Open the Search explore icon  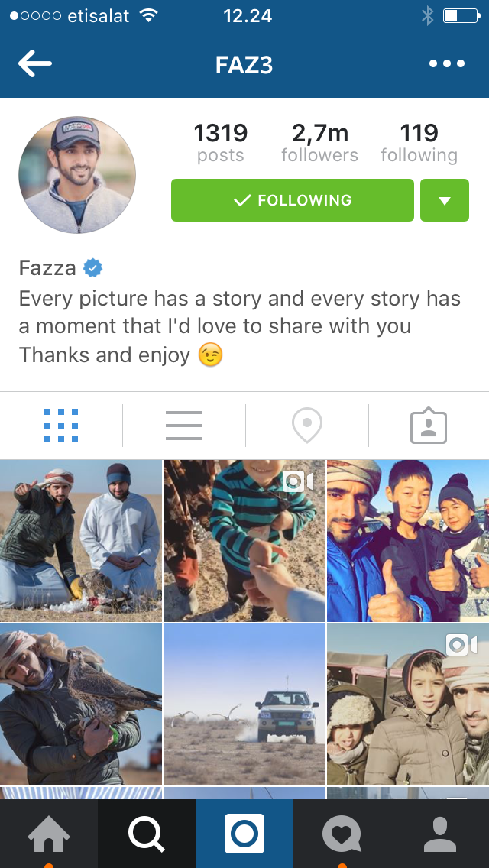[146, 834]
